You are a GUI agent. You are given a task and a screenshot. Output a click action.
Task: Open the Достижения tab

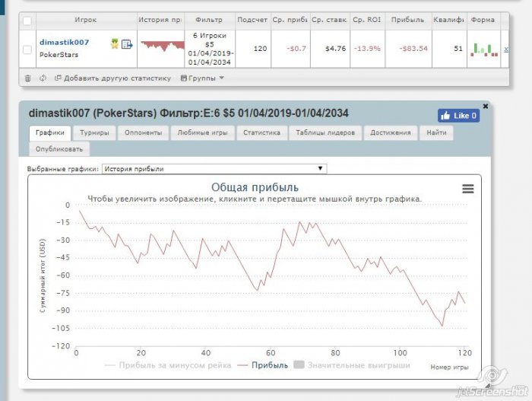[x=391, y=132]
